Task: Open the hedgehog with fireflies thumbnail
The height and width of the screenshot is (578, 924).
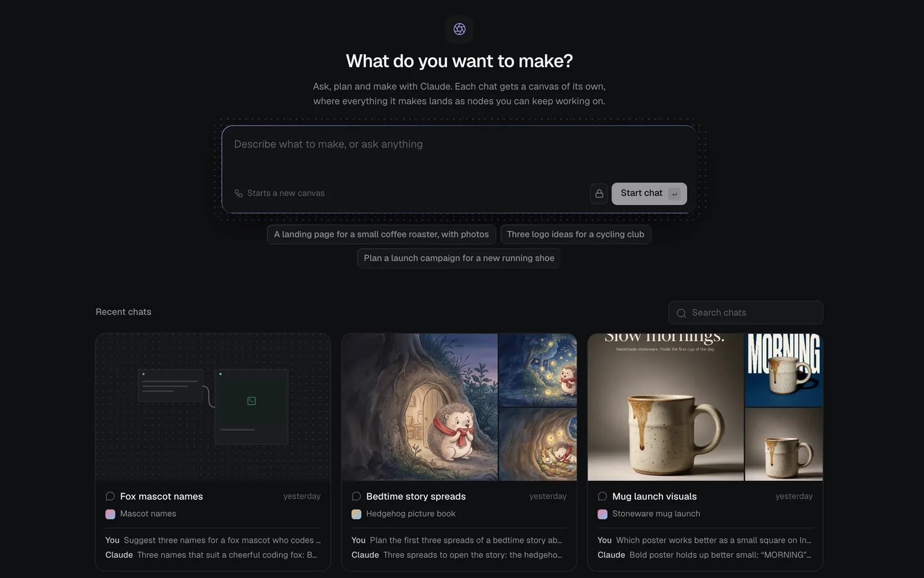Action: (x=538, y=370)
